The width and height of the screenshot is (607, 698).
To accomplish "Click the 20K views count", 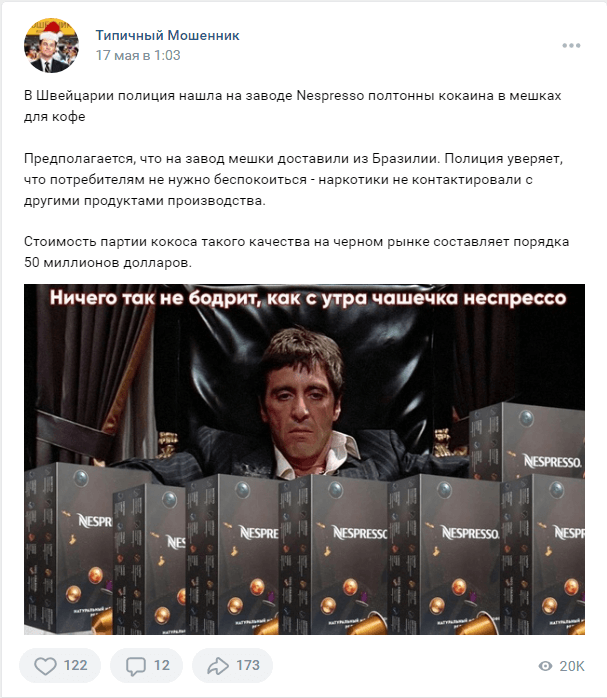I will (572, 666).
